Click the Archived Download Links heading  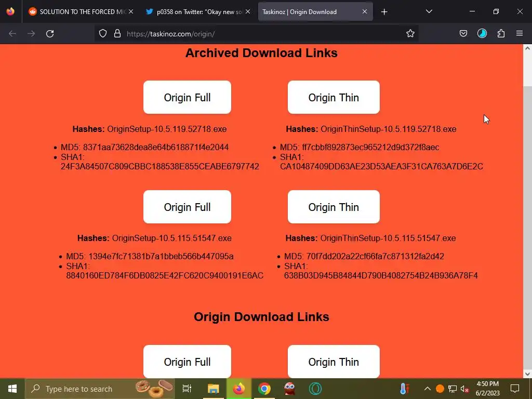261,53
